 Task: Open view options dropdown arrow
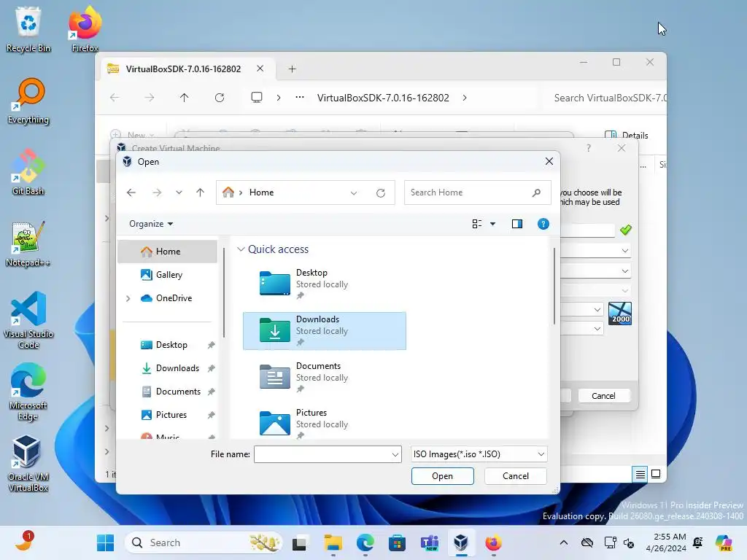493,224
